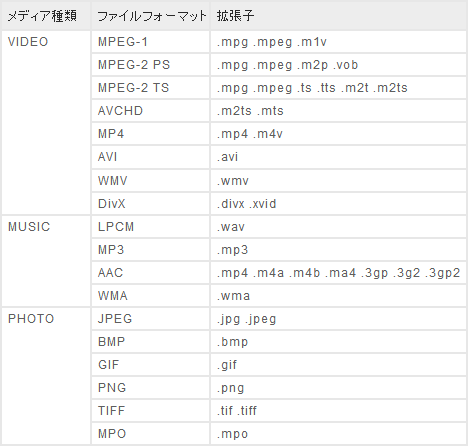Click the AVI format cell
Screen dimensions: 468x446
pos(151,157)
